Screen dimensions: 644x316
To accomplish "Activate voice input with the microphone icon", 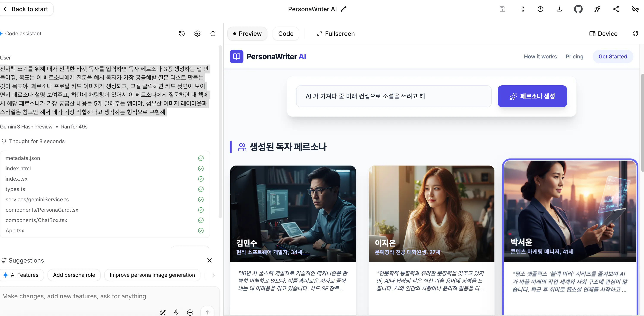I will (x=176, y=312).
